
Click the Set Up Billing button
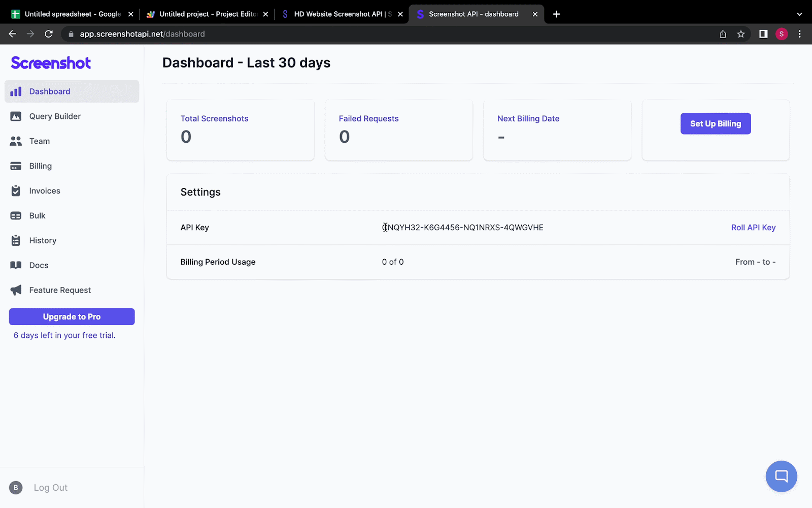click(x=716, y=123)
